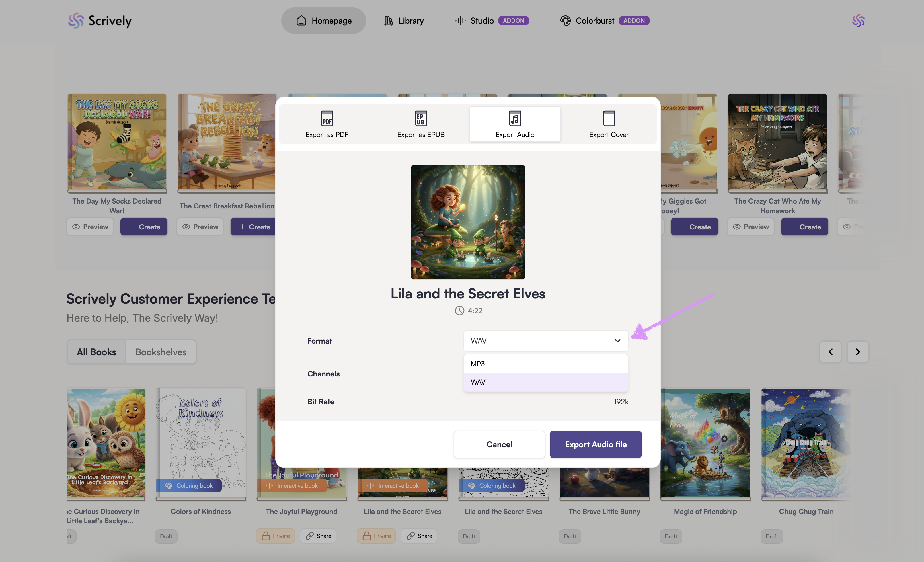Cancel the export dialog
This screenshot has height=562, width=924.
pyautogui.click(x=499, y=444)
